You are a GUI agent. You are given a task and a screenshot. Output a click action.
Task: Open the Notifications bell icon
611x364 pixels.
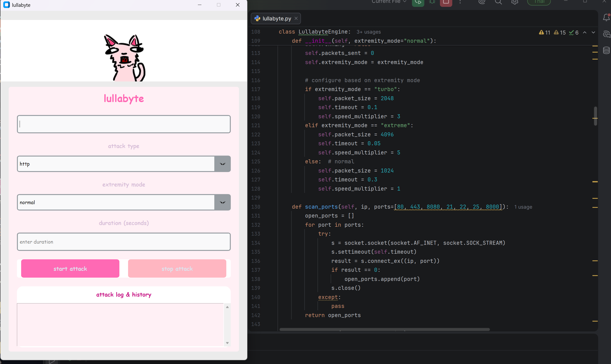coord(606,18)
